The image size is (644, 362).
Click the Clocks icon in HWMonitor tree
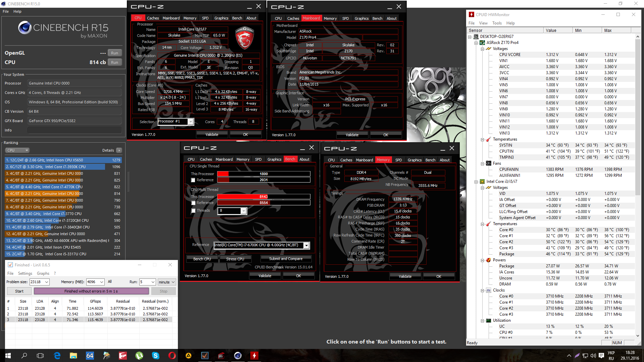(x=489, y=290)
